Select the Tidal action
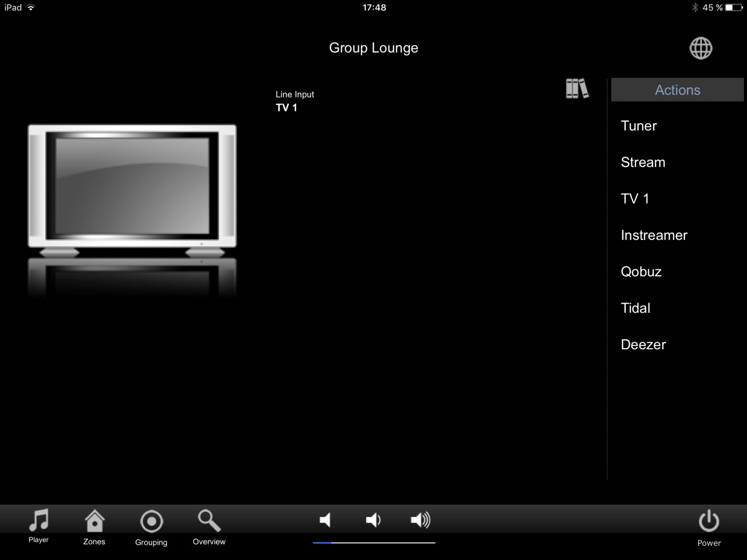This screenshot has width=747, height=560. [x=635, y=308]
